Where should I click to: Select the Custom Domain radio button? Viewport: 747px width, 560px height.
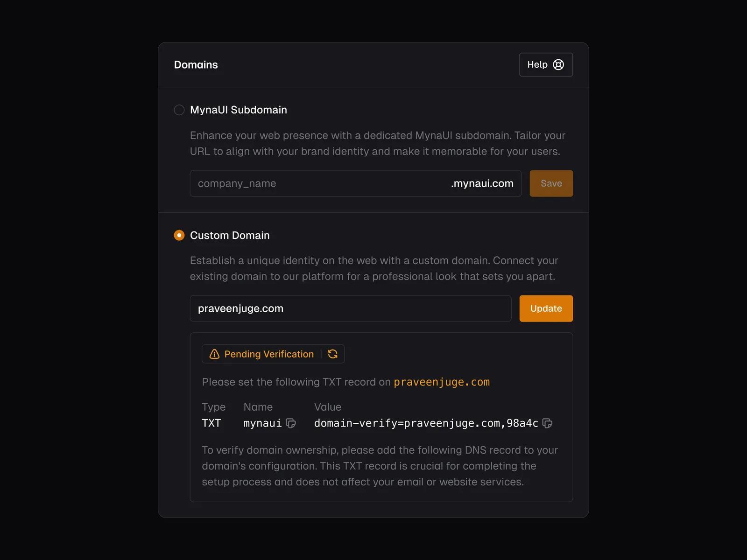coord(179,235)
